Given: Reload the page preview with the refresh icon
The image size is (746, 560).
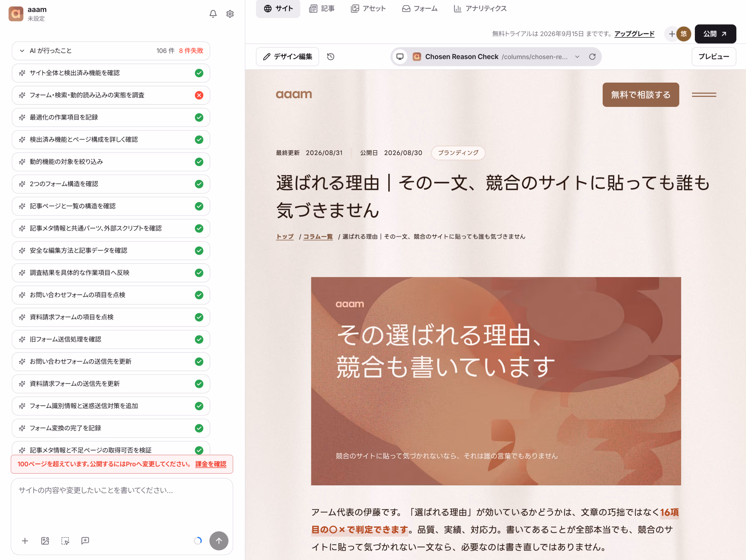Looking at the screenshot, I should [x=592, y=57].
